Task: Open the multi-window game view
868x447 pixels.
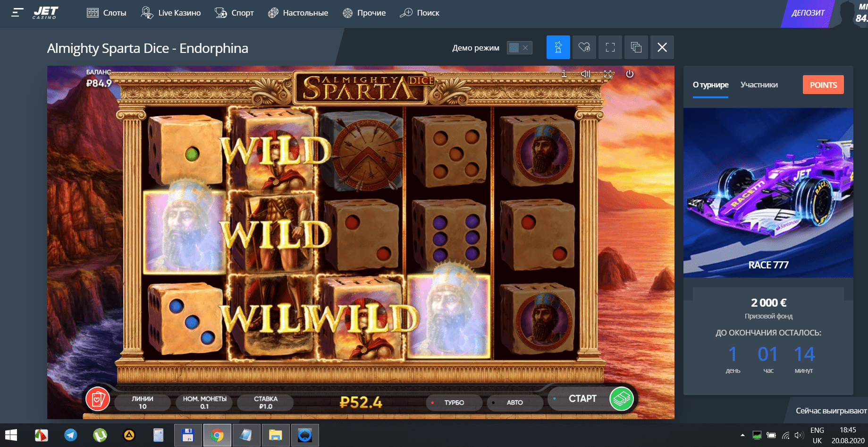Action: [x=636, y=47]
